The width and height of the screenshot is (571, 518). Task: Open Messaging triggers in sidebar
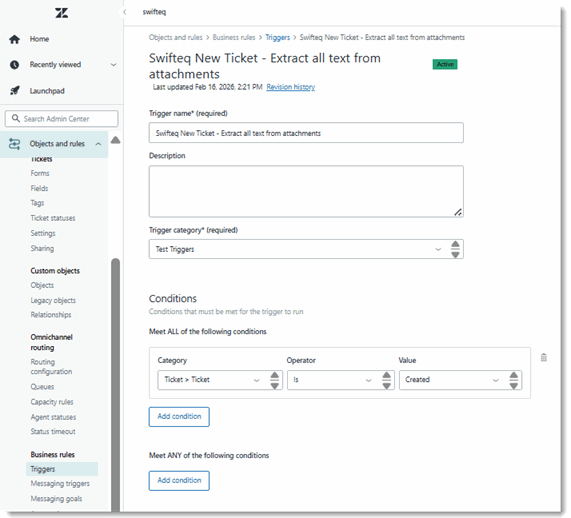(60, 484)
